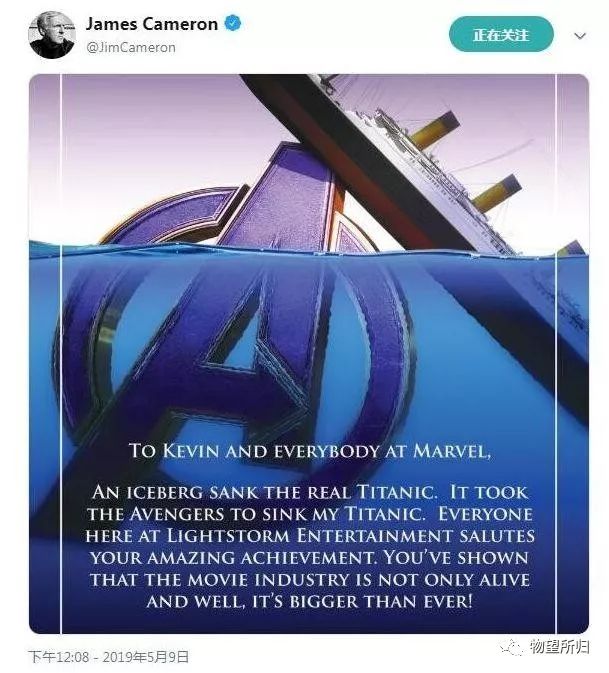Viewport: 609px width, 673px height.
Task: Open the James Cameron display name link
Action: point(152,24)
